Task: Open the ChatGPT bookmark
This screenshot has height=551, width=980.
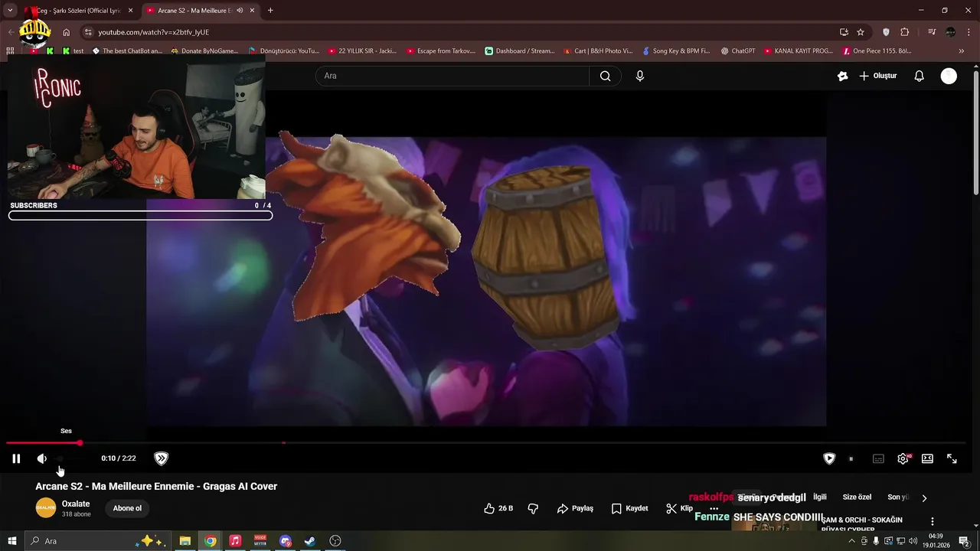Action: pyautogui.click(x=738, y=51)
